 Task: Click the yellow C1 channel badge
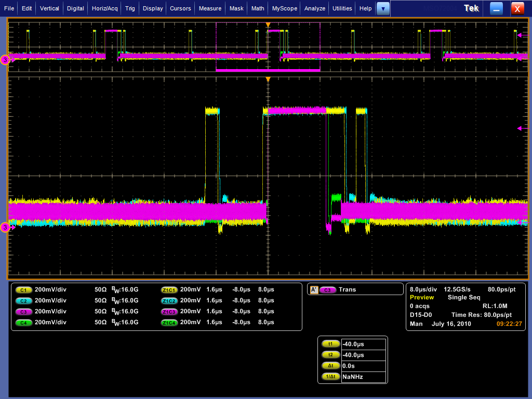[24, 289]
